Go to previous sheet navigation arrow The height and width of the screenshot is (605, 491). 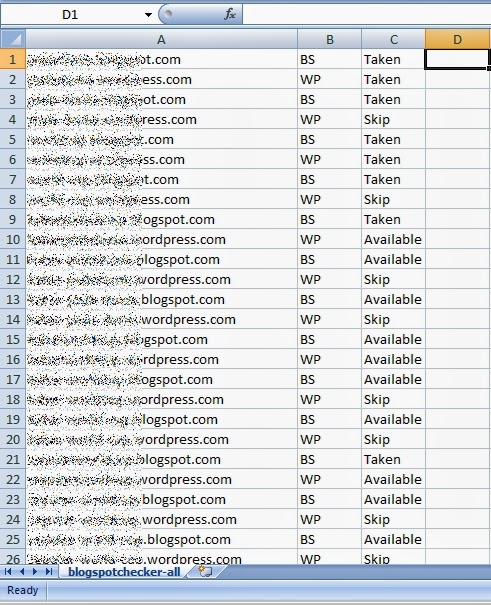coord(22,571)
